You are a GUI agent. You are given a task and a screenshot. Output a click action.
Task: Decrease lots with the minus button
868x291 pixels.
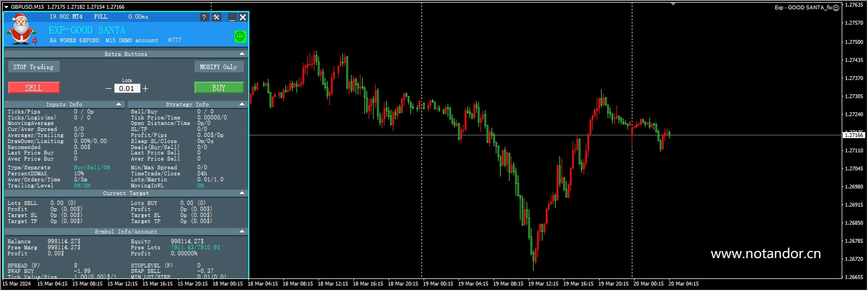[108, 88]
